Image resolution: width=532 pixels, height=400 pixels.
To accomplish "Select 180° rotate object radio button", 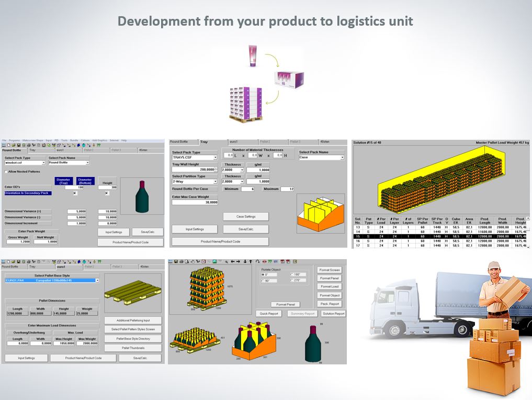I will click(x=292, y=274).
